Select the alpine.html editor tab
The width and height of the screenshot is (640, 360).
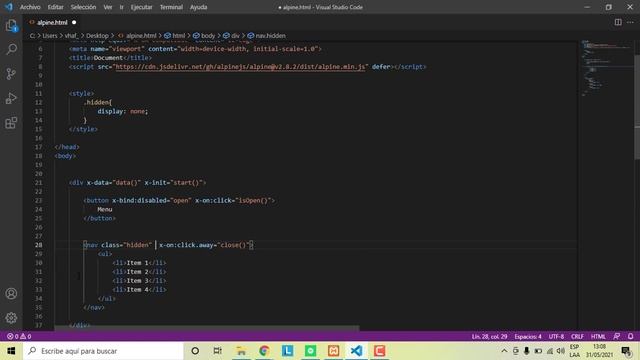pyautogui.click(x=52, y=22)
